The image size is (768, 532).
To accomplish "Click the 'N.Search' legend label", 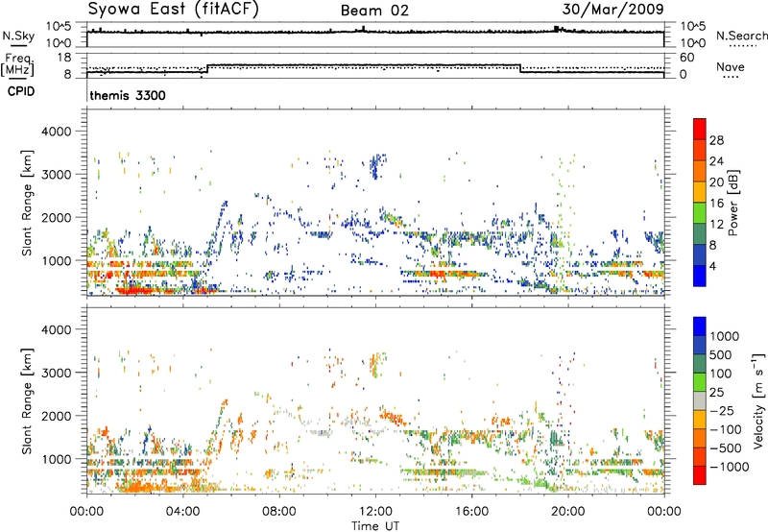I will 741,36.
